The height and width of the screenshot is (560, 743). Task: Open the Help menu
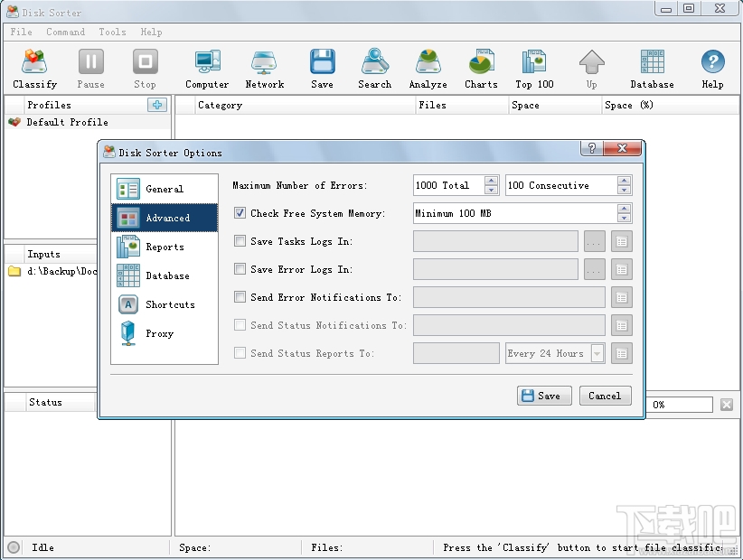tap(151, 32)
